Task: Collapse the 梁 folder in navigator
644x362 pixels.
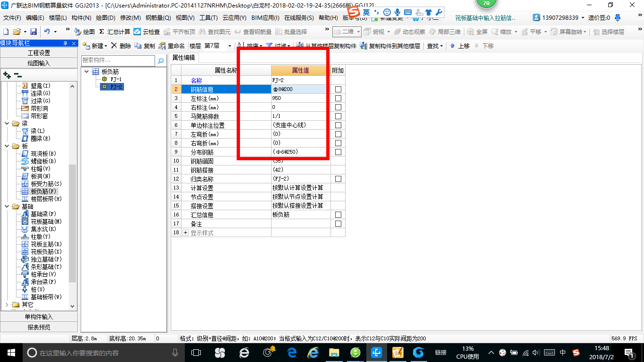Action: tap(7, 123)
